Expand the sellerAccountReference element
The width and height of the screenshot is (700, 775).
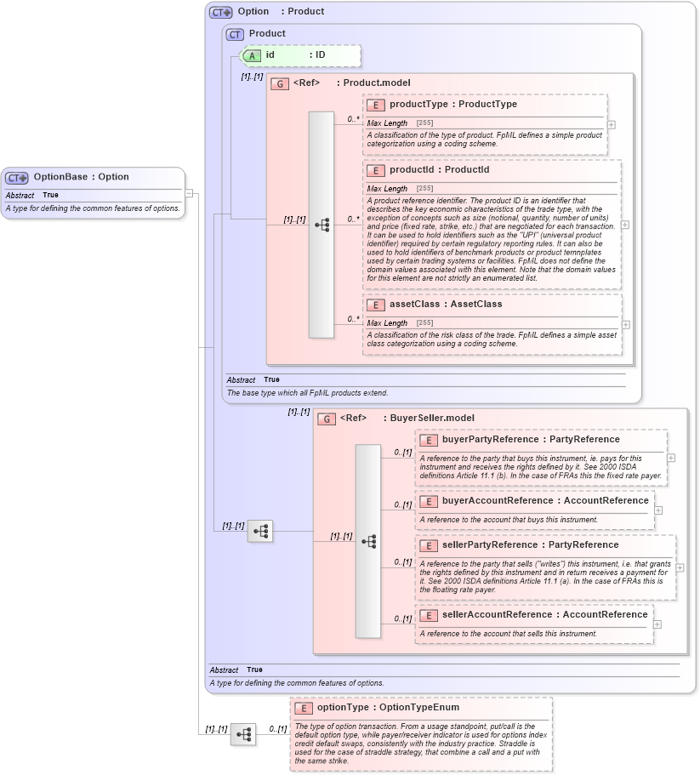point(657,624)
